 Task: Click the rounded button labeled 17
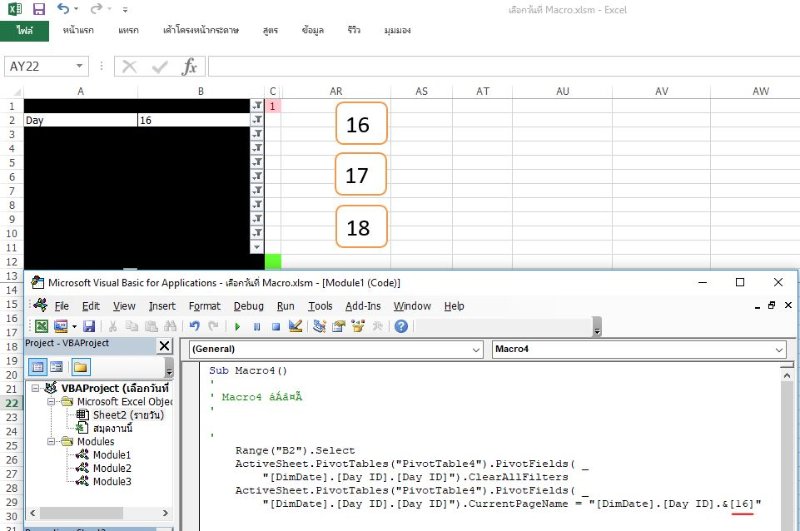(358, 175)
